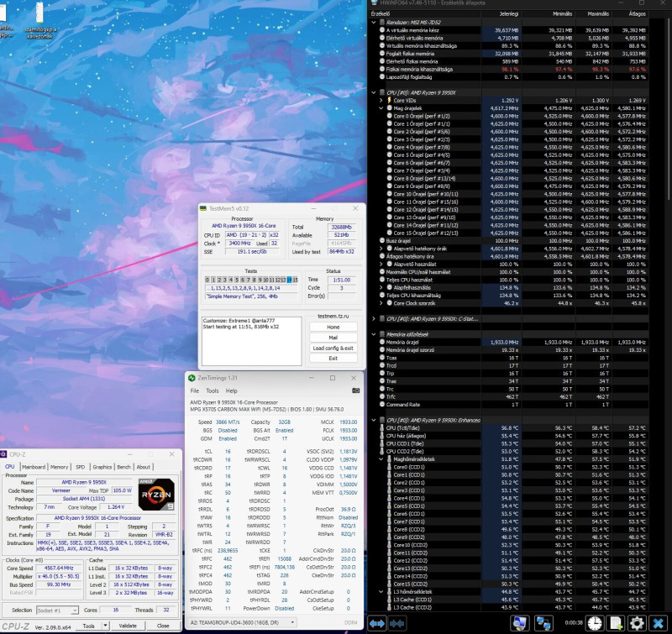Viewport: 672px width, 634px height.
Task: Select the Fizikai memória kihasználtsága row
Action: click(x=508, y=70)
